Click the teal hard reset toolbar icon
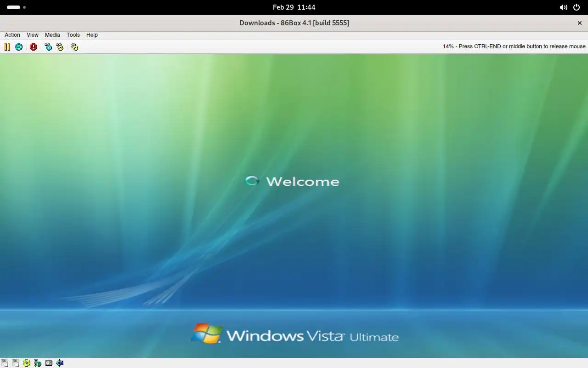Viewport: 588px width, 368px height. [19, 47]
